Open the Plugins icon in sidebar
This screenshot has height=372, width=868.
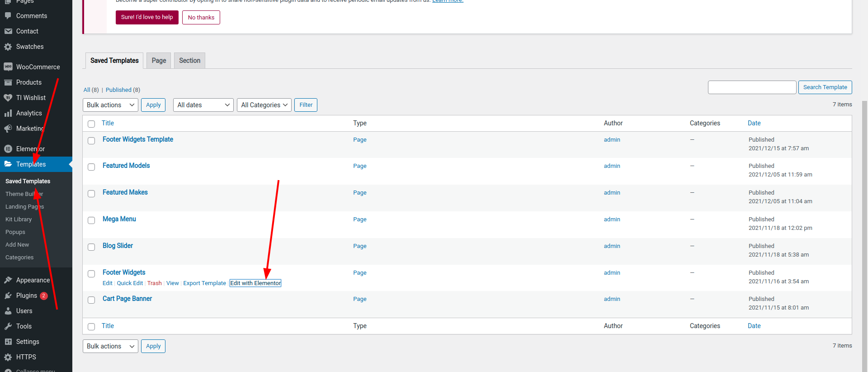(x=8, y=296)
